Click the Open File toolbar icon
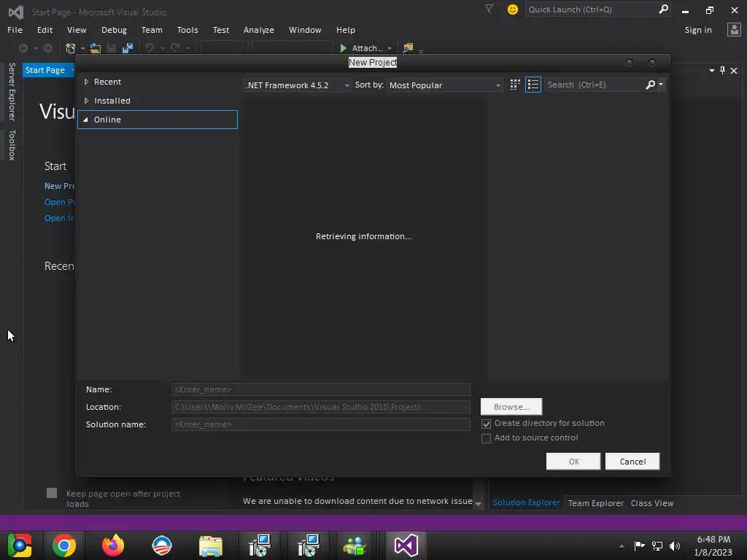This screenshot has width=747, height=560. [96, 48]
